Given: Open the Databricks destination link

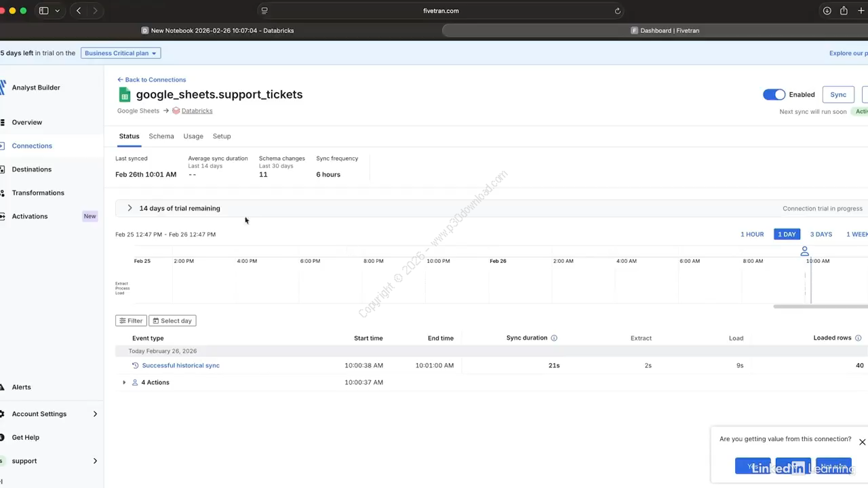Looking at the screenshot, I should pyautogui.click(x=197, y=110).
